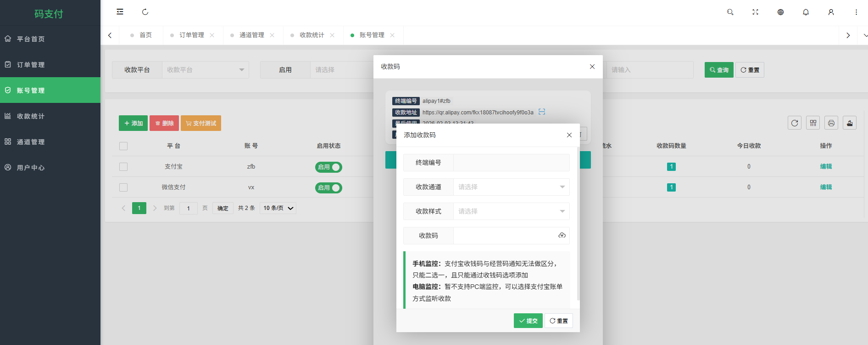Click the dialog's vertical scrollbar
The width and height of the screenshot is (868, 345).
click(578, 224)
